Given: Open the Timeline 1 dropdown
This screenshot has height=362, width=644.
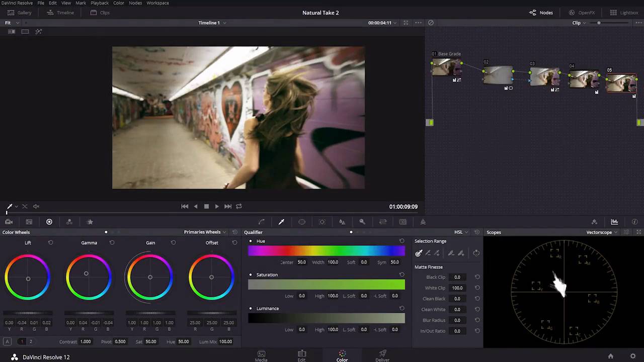Looking at the screenshot, I should pyautogui.click(x=212, y=23).
